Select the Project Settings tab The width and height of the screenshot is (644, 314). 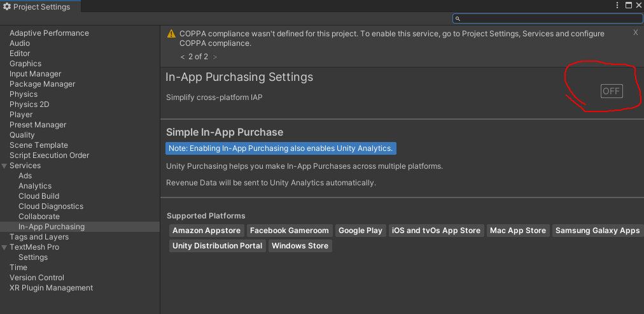[x=39, y=6]
